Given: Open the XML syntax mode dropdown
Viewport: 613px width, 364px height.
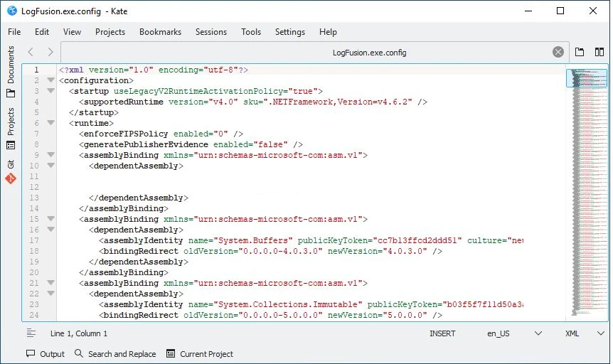Looking at the screenshot, I should pyautogui.click(x=584, y=333).
